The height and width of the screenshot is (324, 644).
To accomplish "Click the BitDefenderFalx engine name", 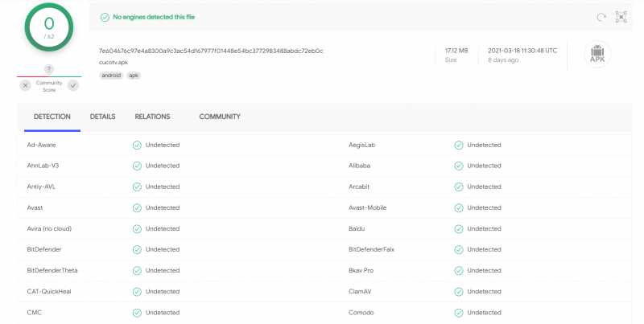I will pos(371,249).
